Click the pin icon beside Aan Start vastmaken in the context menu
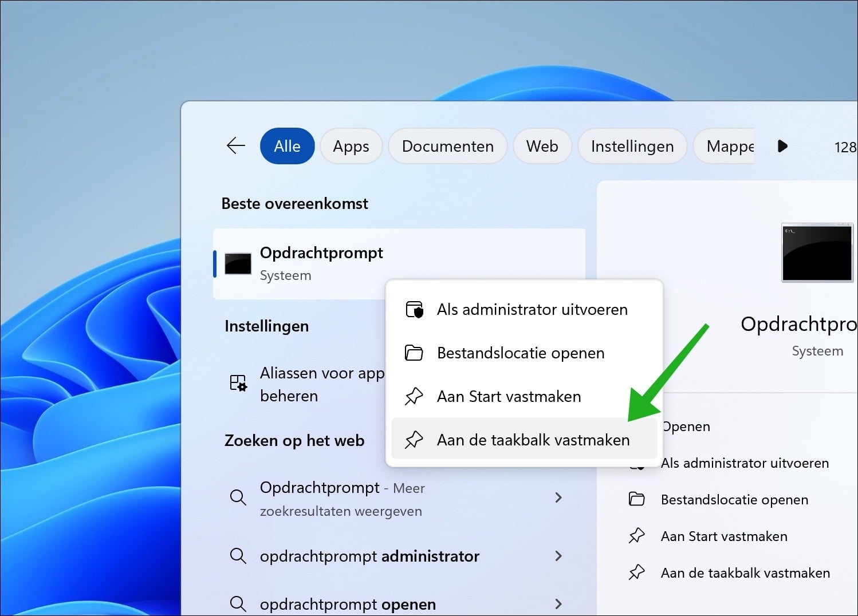Screen dimensions: 858x616 [x=415, y=396]
